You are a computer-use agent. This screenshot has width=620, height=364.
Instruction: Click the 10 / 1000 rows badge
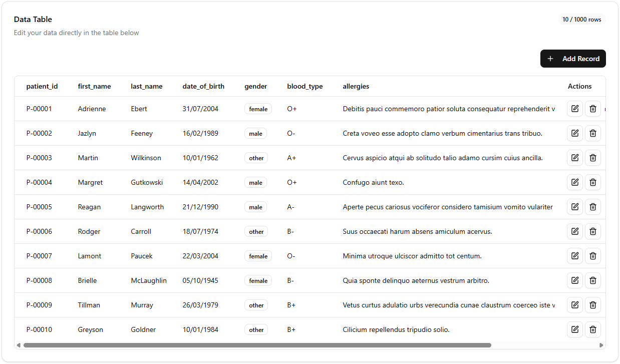point(582,19)
